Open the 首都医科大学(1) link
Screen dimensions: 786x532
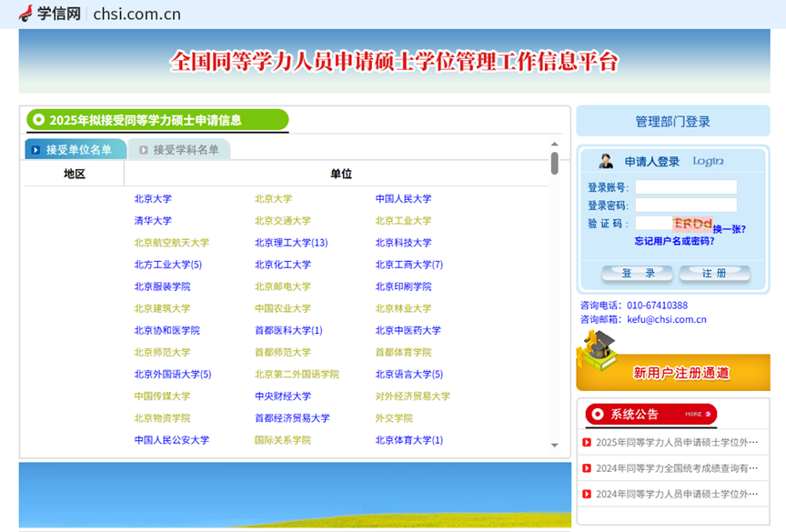[288, 331]
